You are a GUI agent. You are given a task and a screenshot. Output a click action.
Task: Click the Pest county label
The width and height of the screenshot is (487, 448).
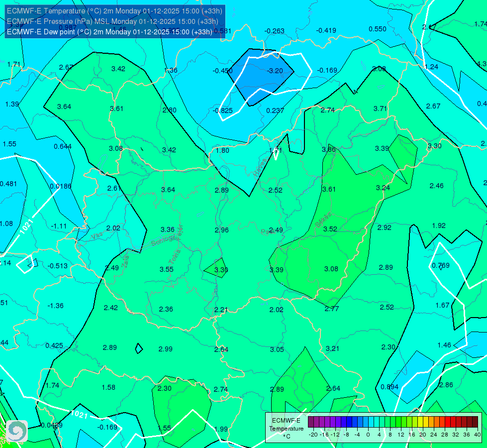[267, 232]
